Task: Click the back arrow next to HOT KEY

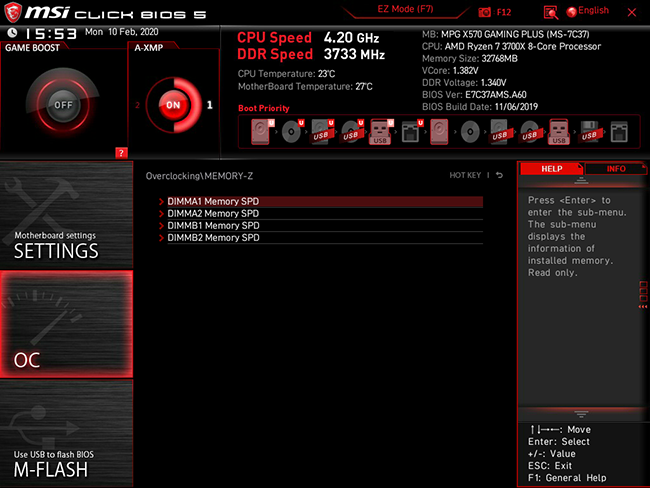Action: point(500,175)
